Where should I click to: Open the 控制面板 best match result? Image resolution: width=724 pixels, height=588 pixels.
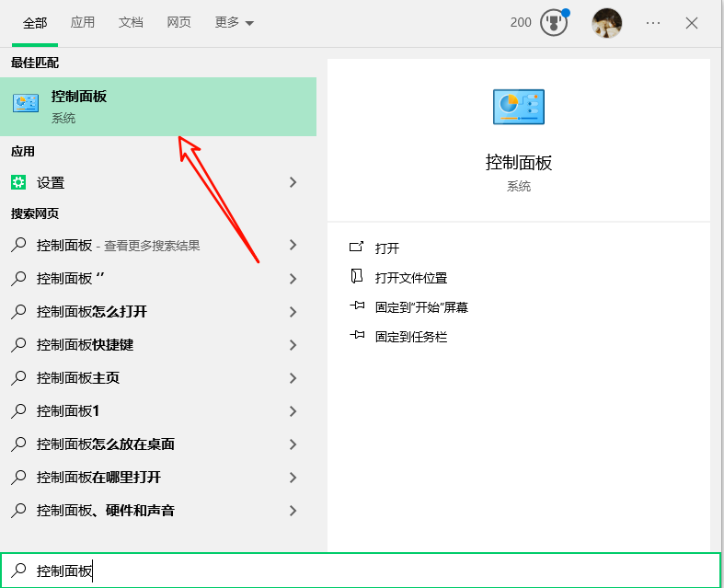(158, 107)
